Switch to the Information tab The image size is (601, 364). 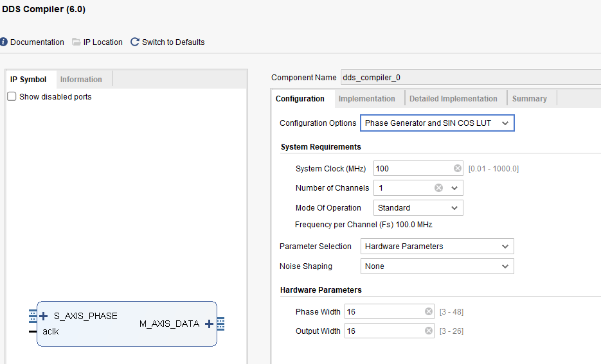coord(81,80)
